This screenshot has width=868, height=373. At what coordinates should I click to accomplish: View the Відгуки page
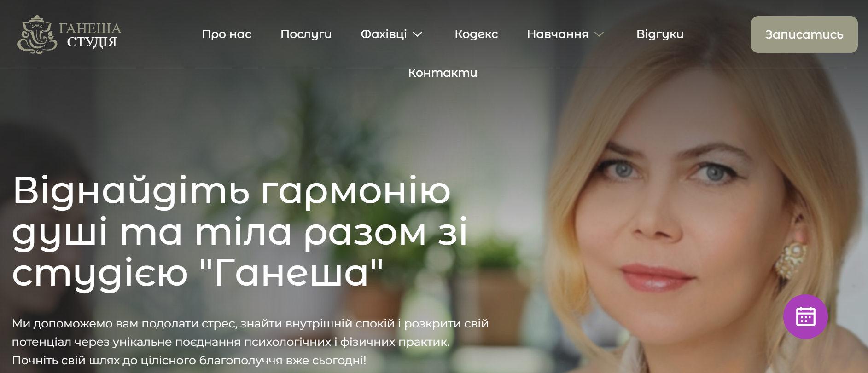pyautogui.click(x=660, y=34)
